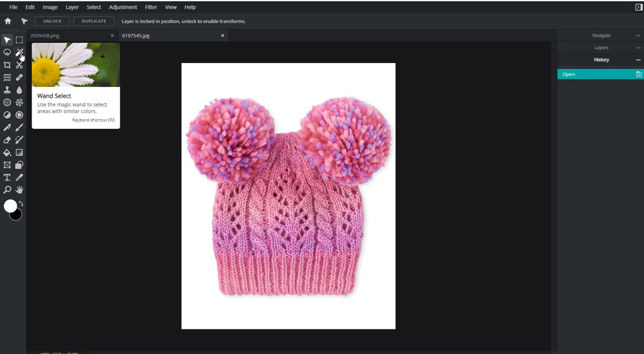Click the Home icon
The width and height of the screenshot is (644, 354).
(8, 21)
